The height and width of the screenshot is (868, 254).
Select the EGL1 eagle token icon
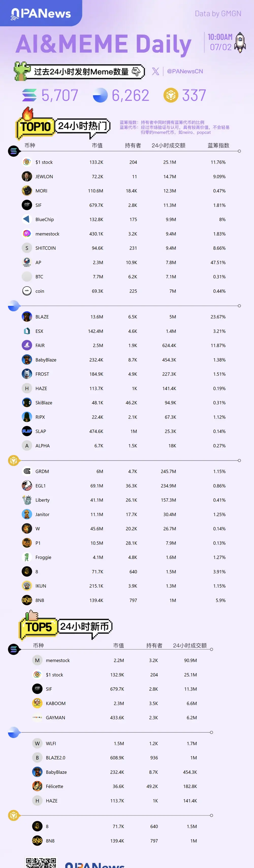[27, 486]
